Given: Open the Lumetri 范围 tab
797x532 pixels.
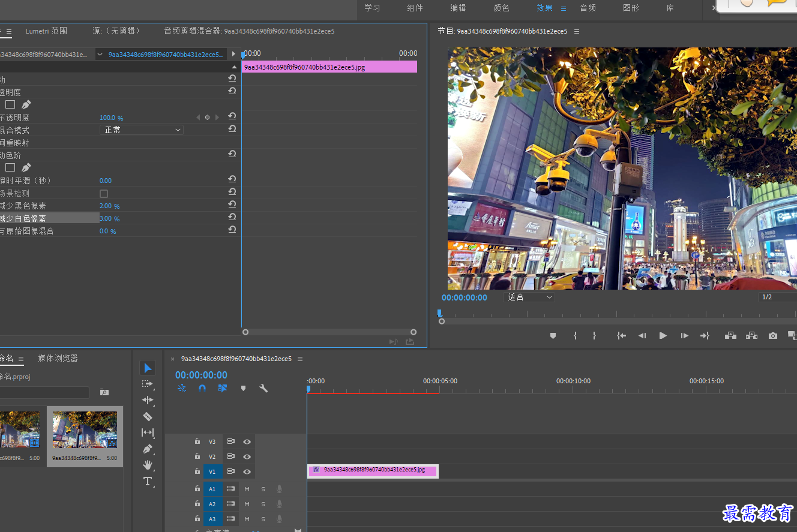Looking at the screenshot, I should tap(46, 31).
